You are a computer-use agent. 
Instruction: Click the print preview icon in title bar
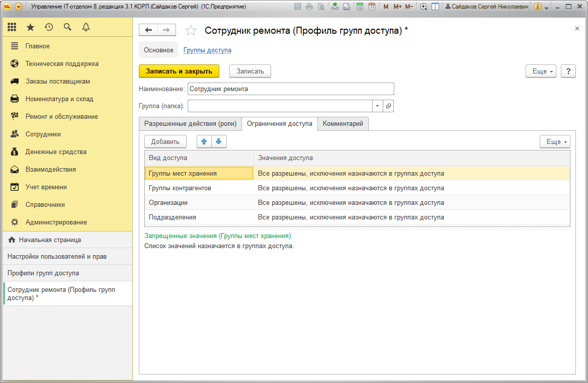click(x=321, y=7)
